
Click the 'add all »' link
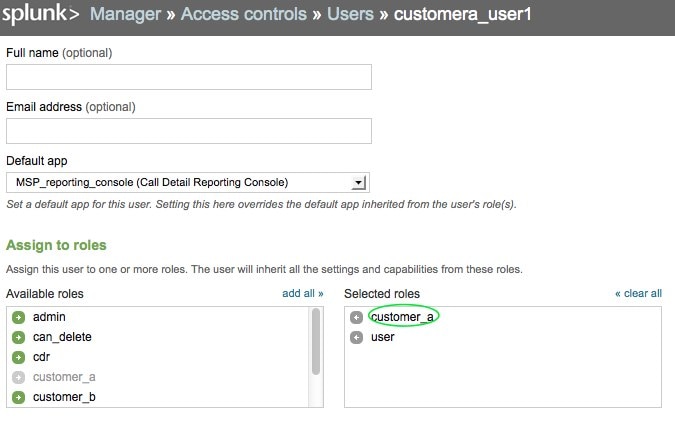[303, 293]
